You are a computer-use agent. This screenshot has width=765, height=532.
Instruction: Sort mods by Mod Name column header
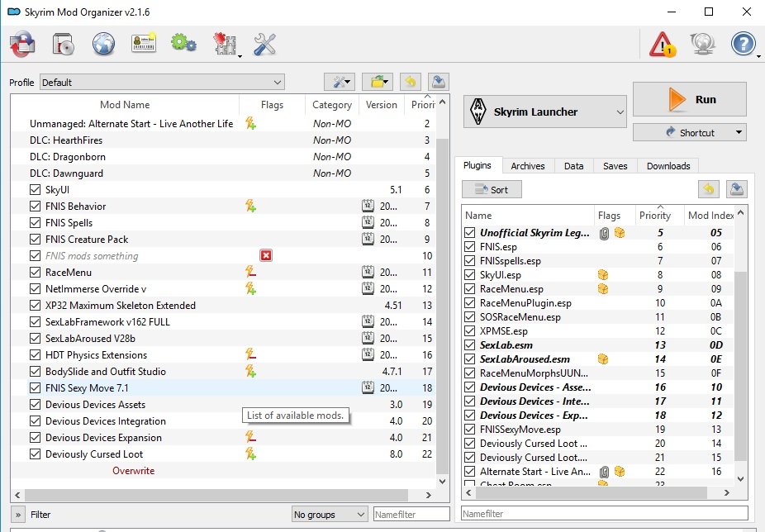click(x=125, y=104)
